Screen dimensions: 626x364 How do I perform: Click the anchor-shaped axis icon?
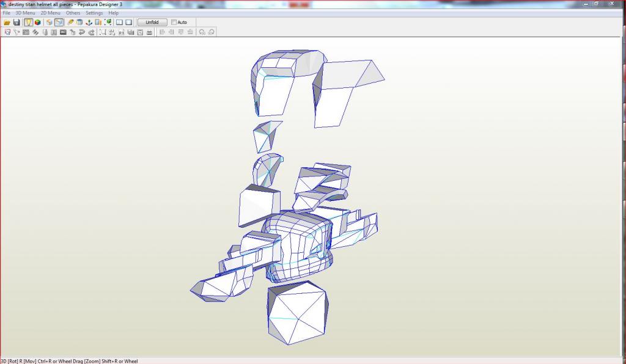pyautogui.click(x=89, y=23)
